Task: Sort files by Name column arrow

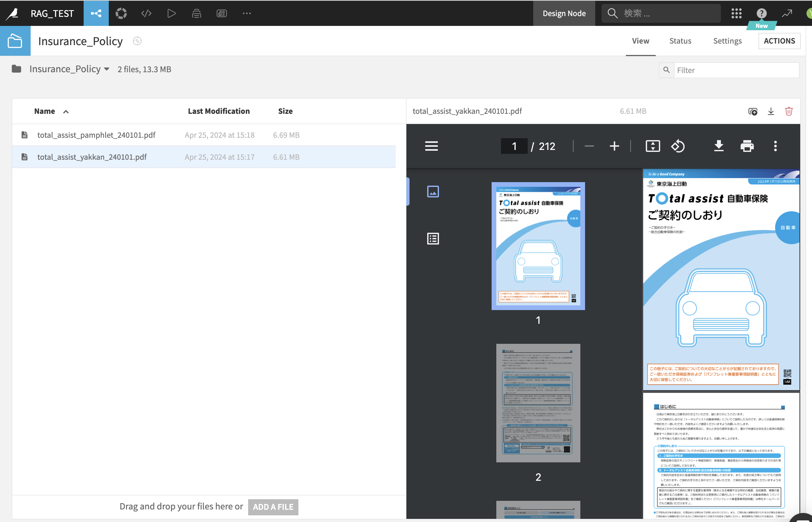Action: pyautogui.click(x=66, y=112)
